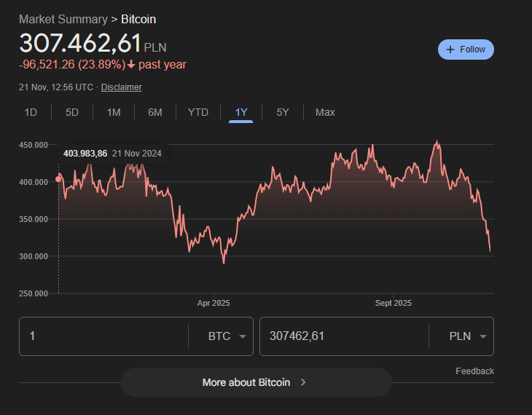Image resolution: width=532 pixels, height=415 pixels.
Task: Select the 1D time range tab
Action: click(x=31, y=112)
